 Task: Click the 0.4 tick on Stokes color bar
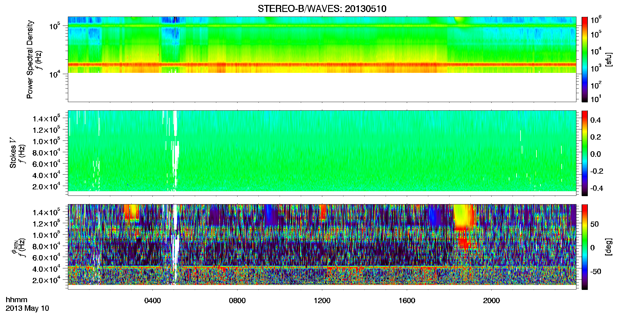point(596,120)
